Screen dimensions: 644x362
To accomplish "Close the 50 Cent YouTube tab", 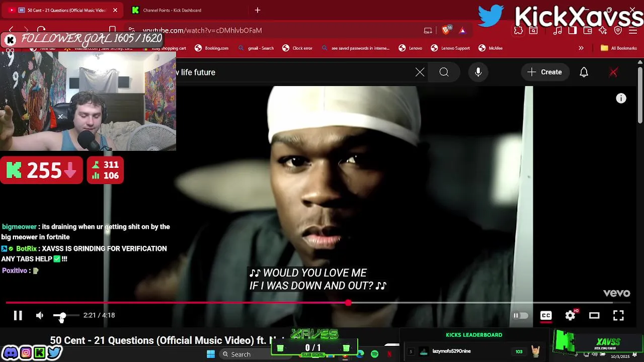I will tap(115, 10).
